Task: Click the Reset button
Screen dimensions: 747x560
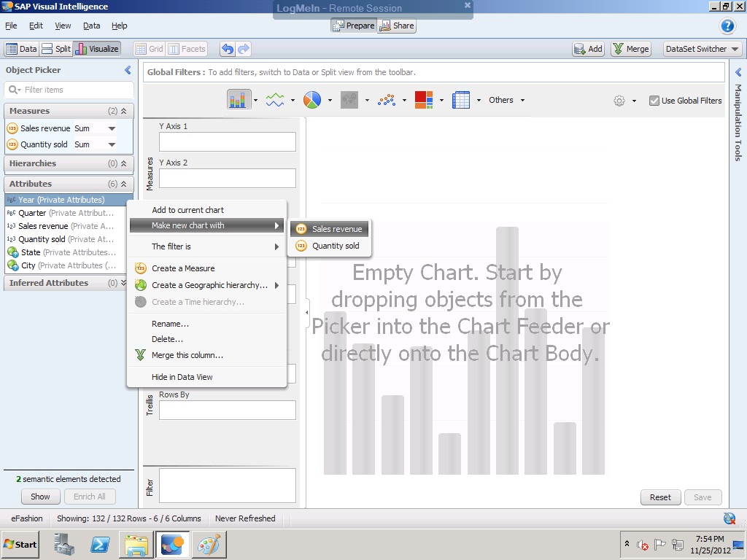Action: [660, 497]
